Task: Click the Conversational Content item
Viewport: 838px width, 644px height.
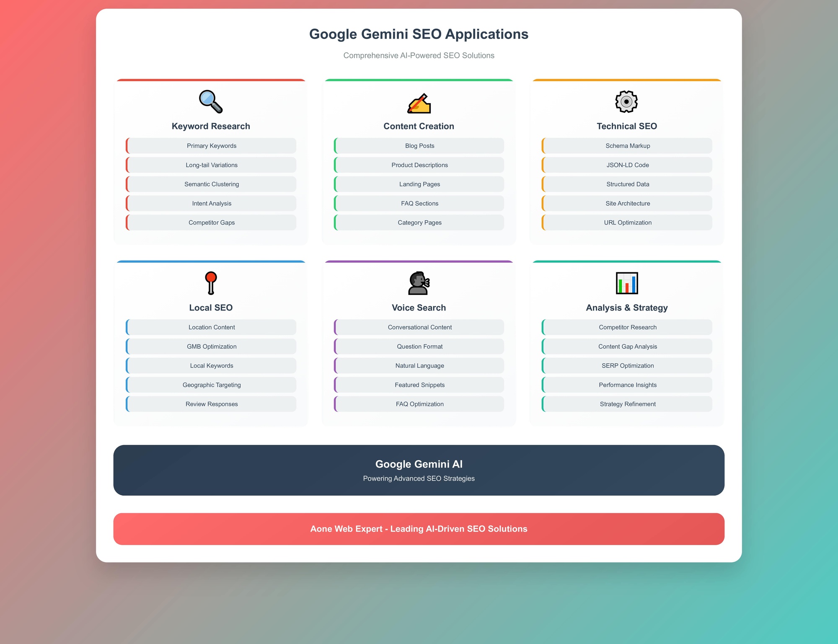Action: tap(419, 327)
